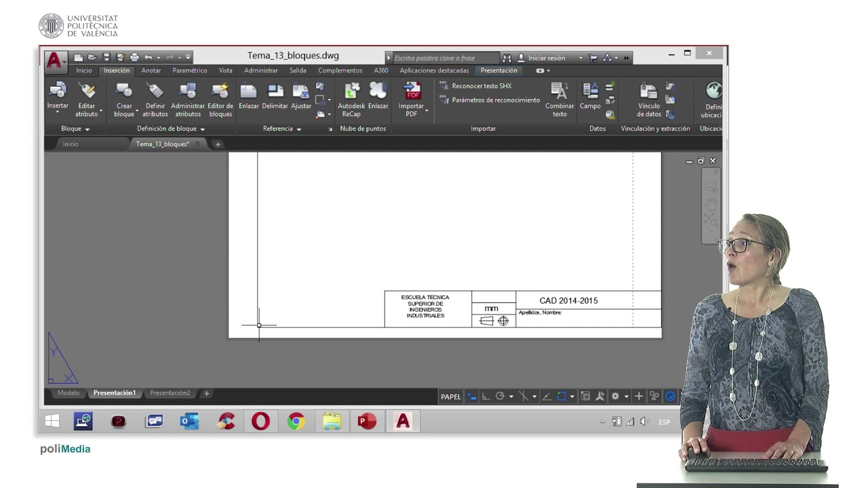Image resolution: width=868 pixels, height=488 pixels.
Task: Toggle dynamic input in status bar
Action: click(472, 396)
